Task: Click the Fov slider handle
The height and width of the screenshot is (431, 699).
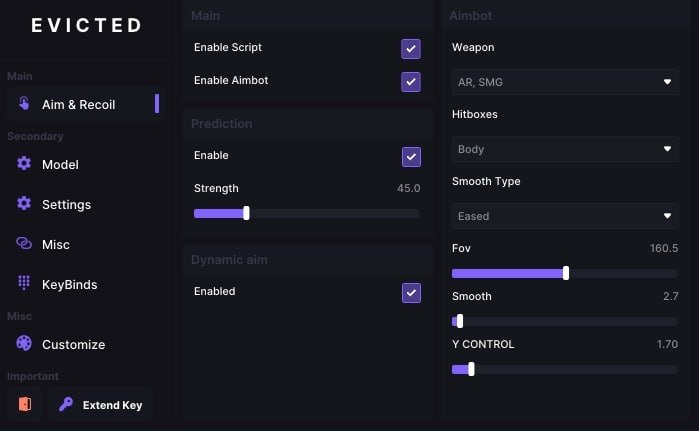Action: [566, 273]
